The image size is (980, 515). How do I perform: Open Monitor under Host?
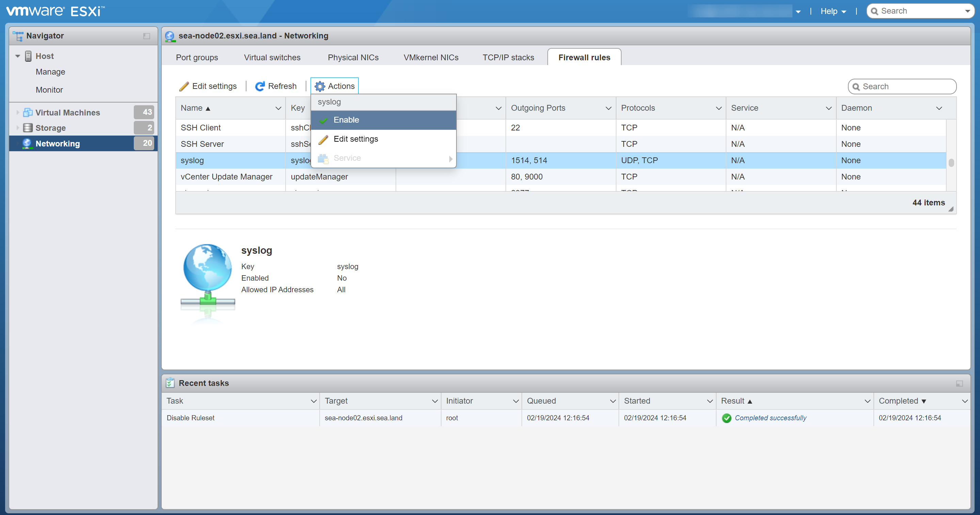(x=49, y=90)
